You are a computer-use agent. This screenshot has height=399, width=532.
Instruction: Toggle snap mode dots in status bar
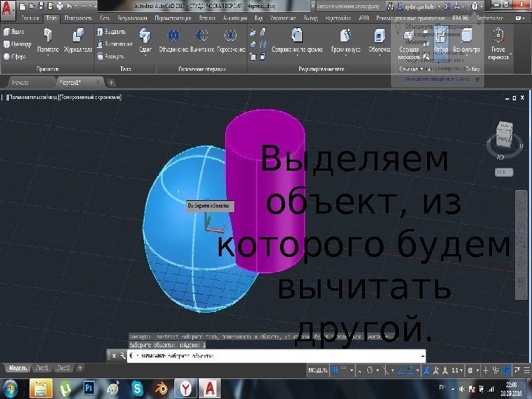344,369
